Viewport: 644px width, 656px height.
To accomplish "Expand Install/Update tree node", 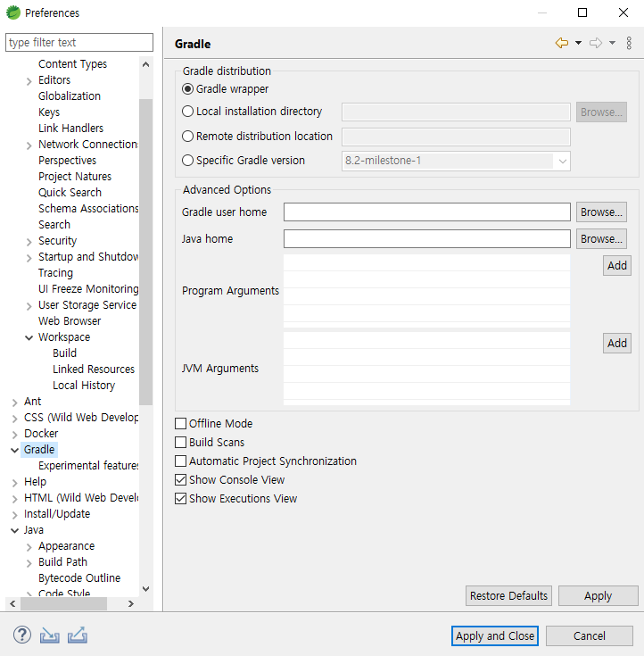I will pos(14,515).
